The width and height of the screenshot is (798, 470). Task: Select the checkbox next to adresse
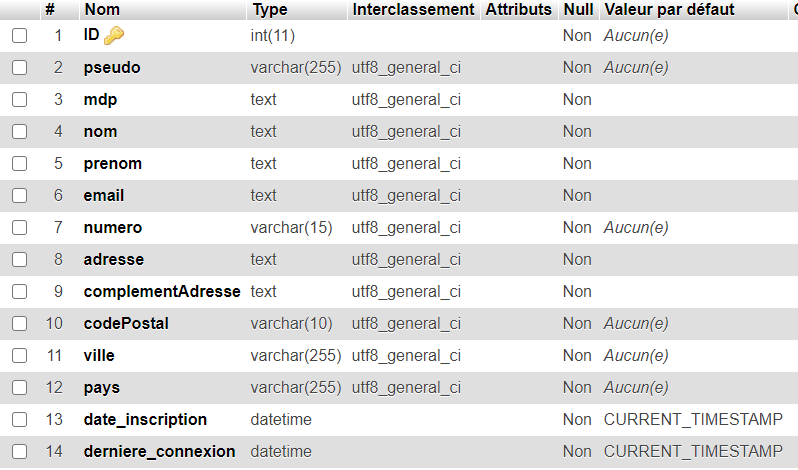click(x=19, y=260)
